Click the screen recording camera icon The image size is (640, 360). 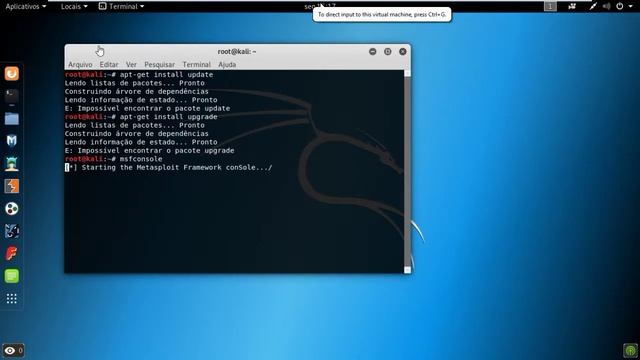[x=572, y=6]
